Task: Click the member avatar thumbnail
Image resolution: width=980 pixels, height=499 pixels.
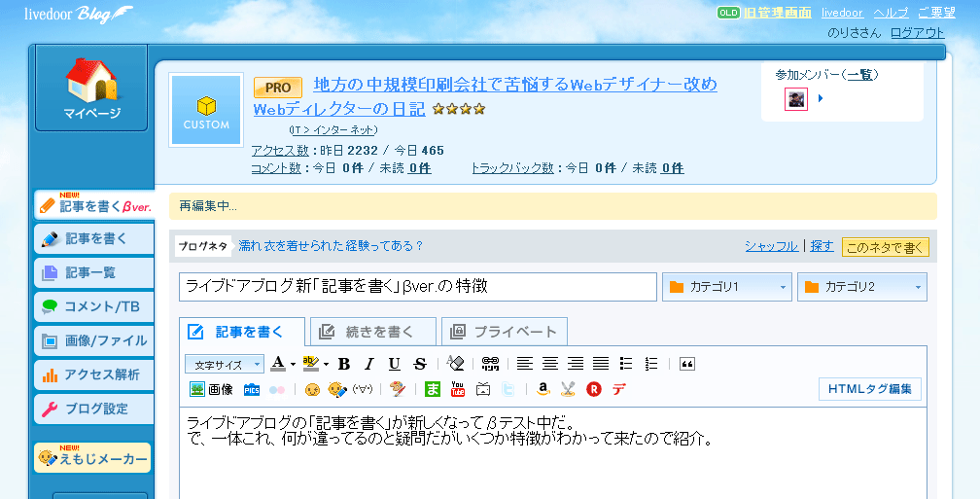Action: pyautogui.click(x=796, y=99)
